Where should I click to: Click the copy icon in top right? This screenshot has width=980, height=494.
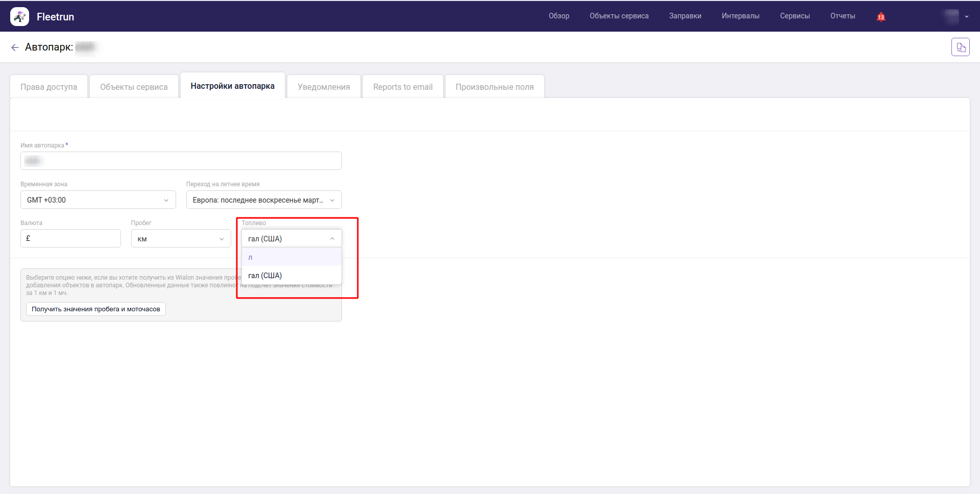point(960,47)
